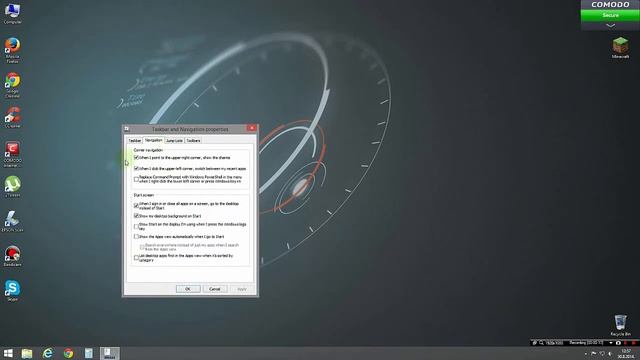640x360 pixels.
Task: Open the Computer desktop icon
Action: point(12,12)
